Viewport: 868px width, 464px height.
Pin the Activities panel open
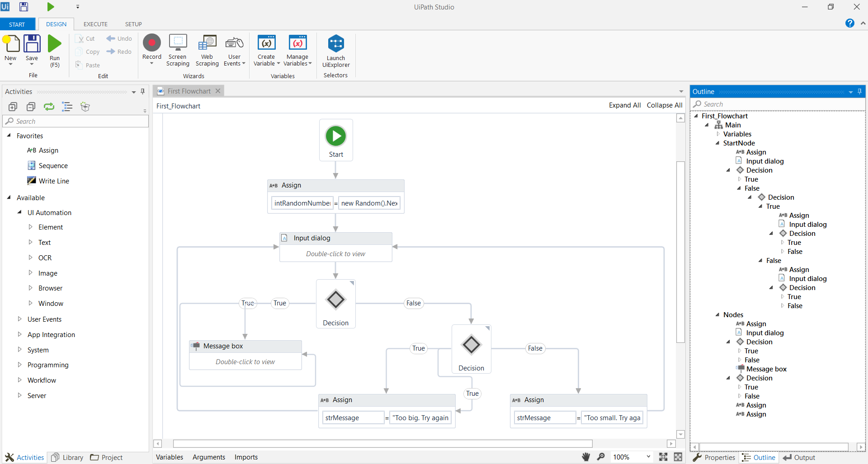tap(142, 91)
